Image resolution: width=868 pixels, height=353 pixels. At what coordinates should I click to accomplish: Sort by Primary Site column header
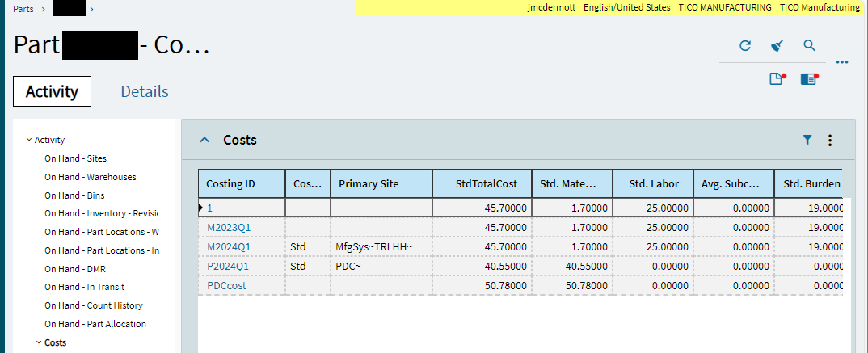click(381, 183)
